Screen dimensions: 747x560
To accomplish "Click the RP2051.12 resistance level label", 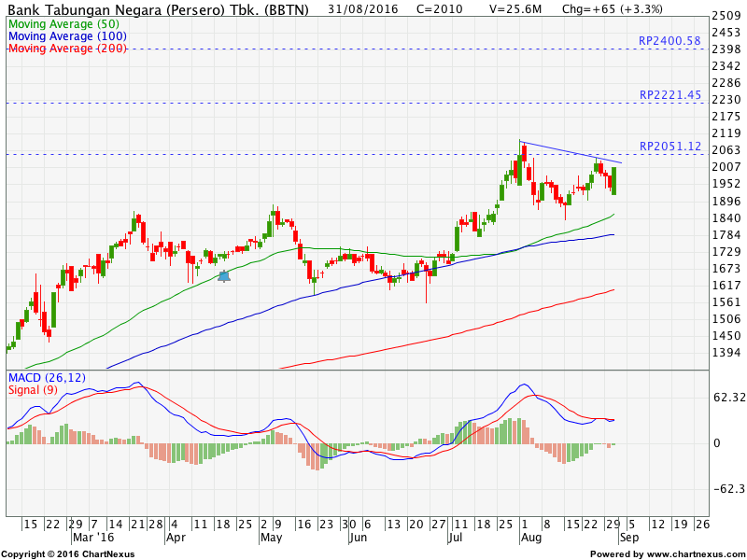I will [669, 147].
